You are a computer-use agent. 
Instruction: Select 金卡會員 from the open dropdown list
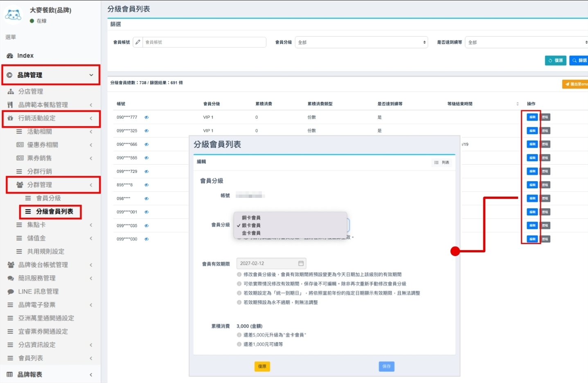[x=251, y=233]
